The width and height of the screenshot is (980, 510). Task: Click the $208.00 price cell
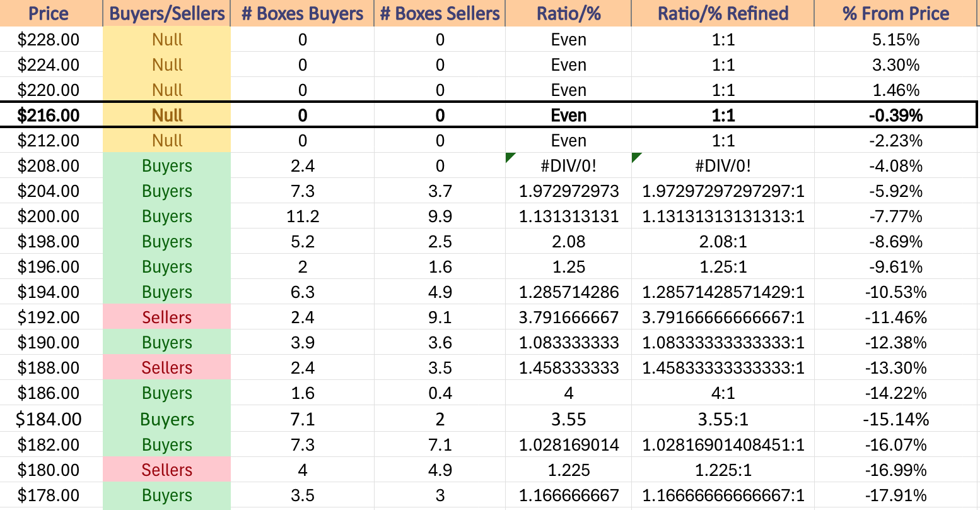click(x=51, y=166)
